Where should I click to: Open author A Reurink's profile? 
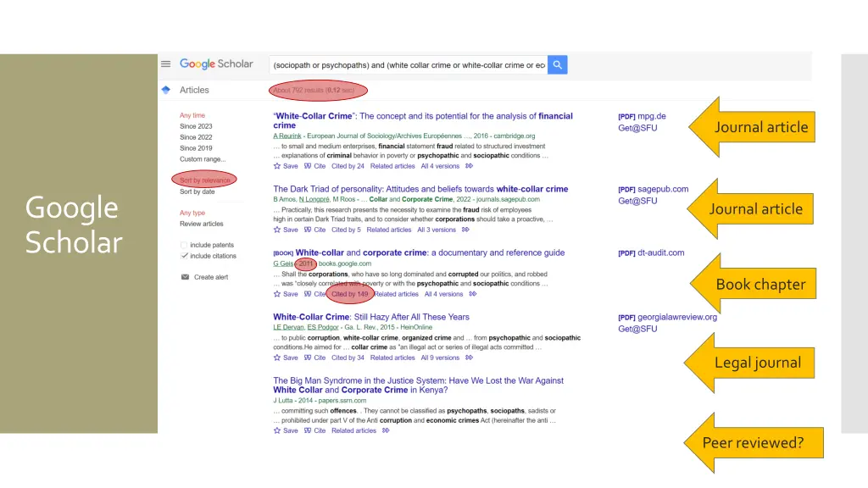tap(287, 136)
